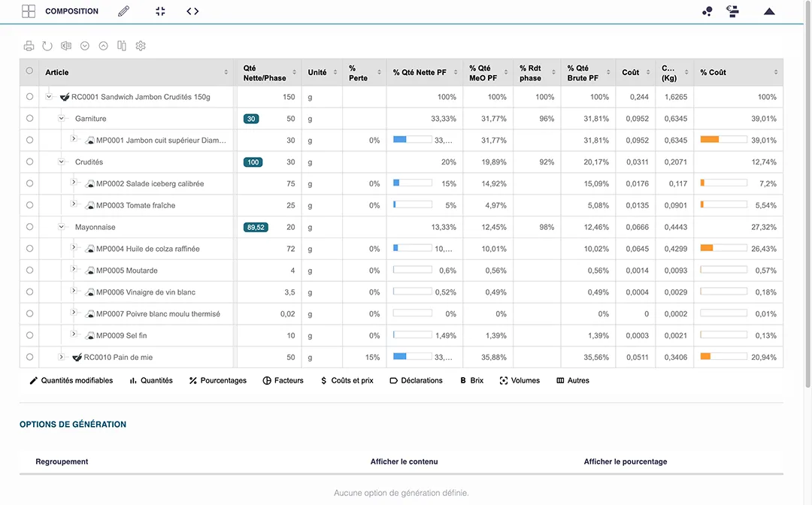The height and width of the screenshot is (505, 812).
Task: Select the MP0001 Jambon cuit row radio
Action: pos(29,141)
